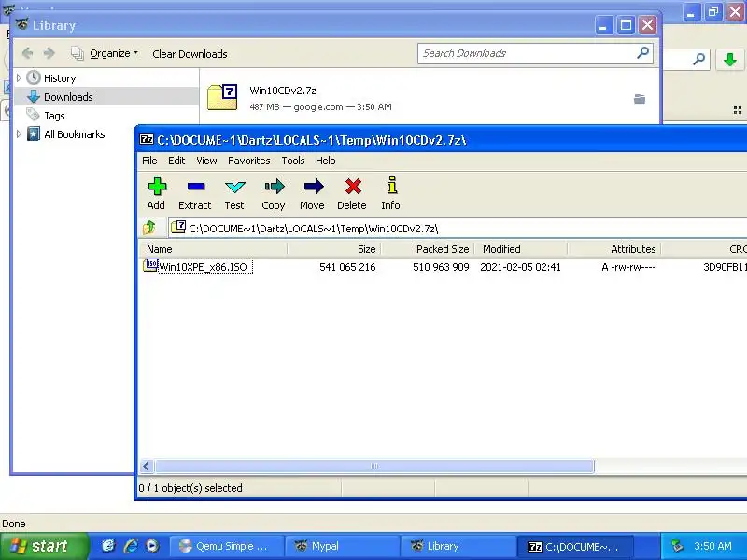
Task: Go forward in the Library window
Action: [x=49, y=53]
